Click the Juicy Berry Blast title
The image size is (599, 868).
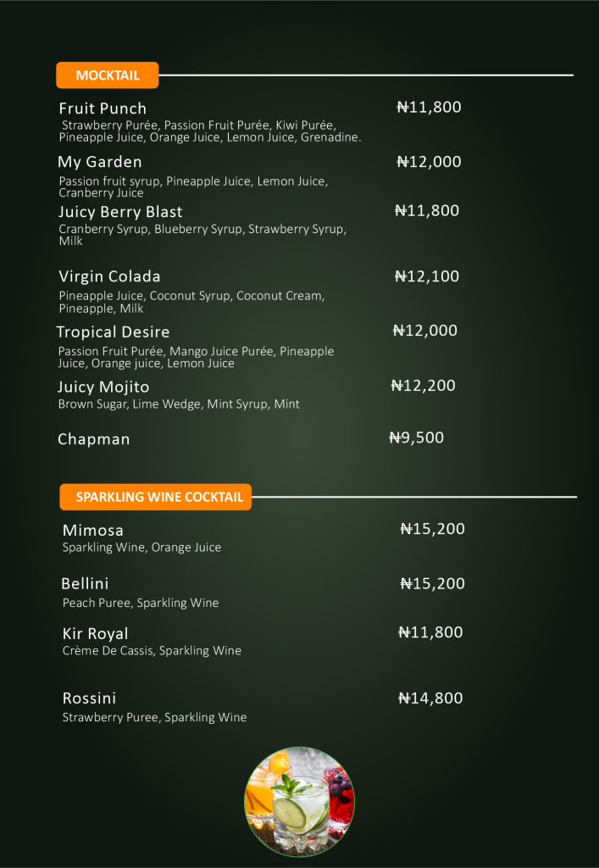coord(120,212)
